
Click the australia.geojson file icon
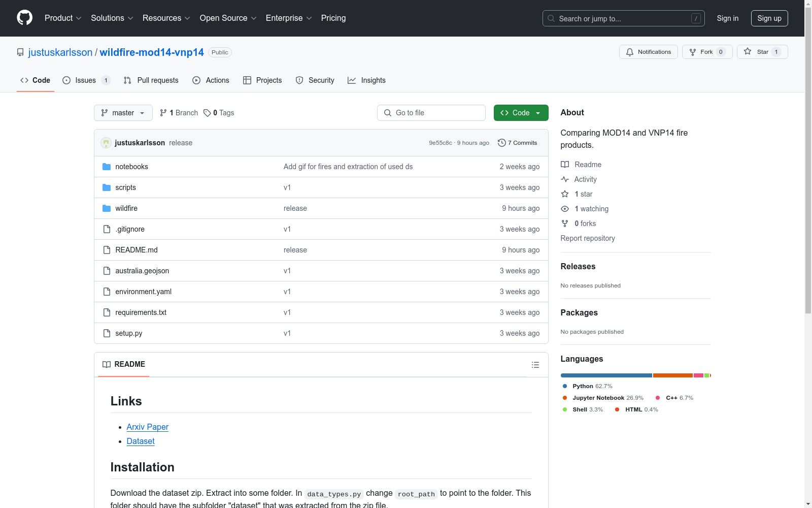(x=107, y=271)
